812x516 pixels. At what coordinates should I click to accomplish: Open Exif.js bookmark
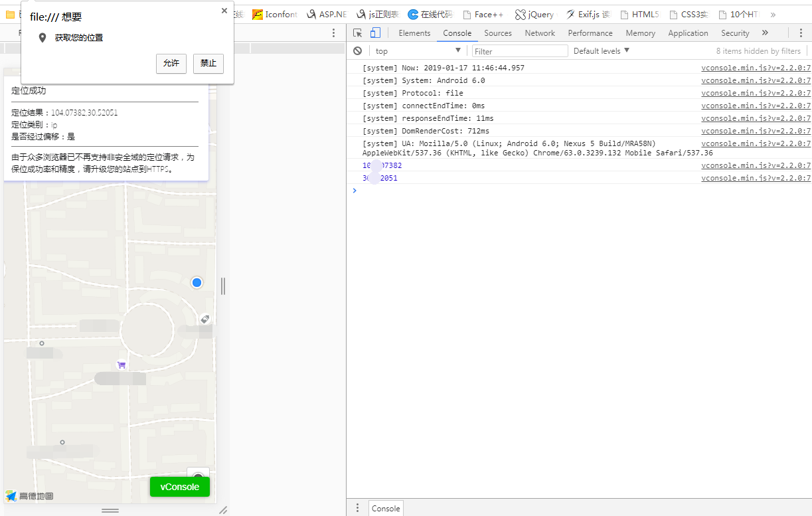(x=588, y=14)
